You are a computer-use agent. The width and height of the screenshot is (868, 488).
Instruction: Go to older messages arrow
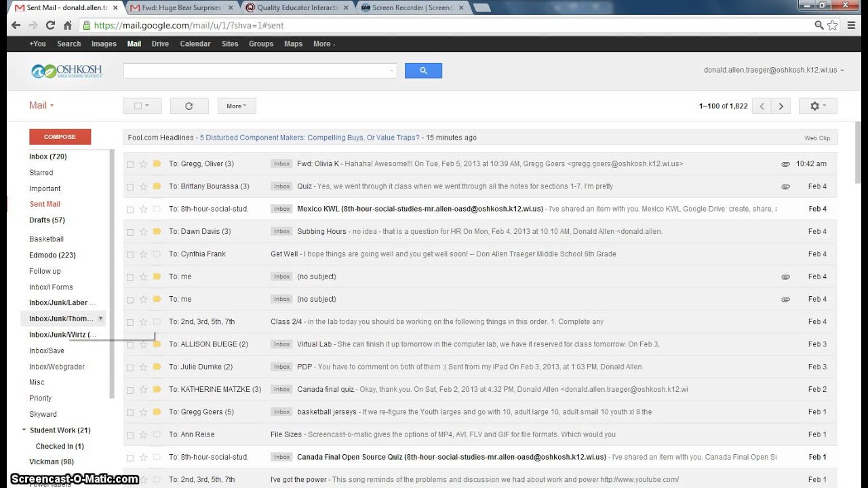point(781,106)
